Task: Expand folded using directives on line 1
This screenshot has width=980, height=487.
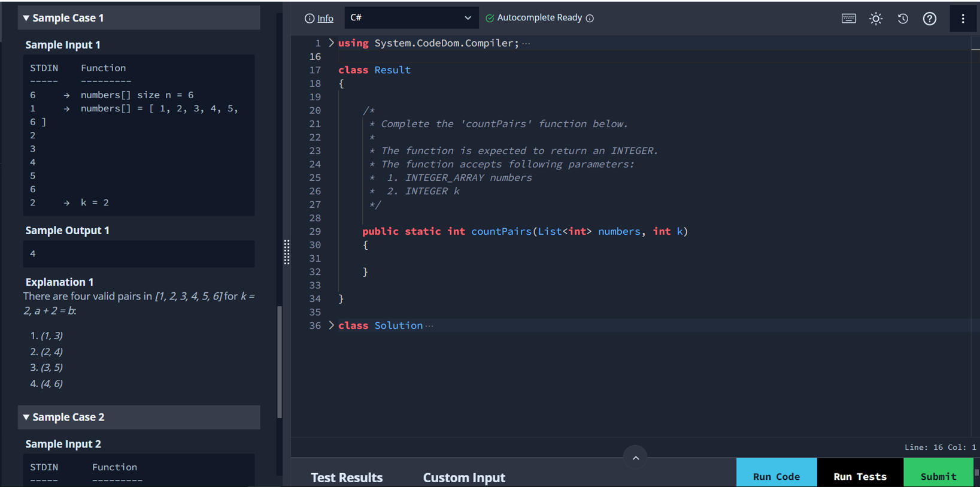Action: point(331,43)
